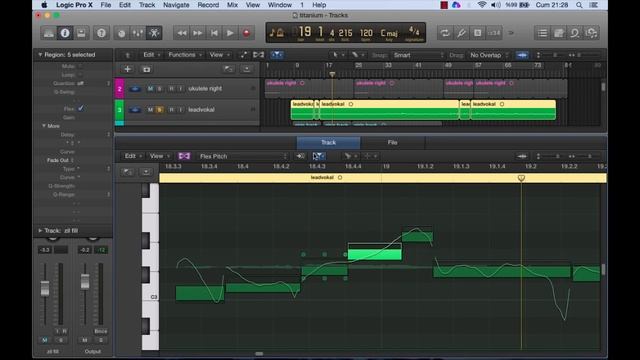
Task: Open the Tuner button
Action: [461, 33]
